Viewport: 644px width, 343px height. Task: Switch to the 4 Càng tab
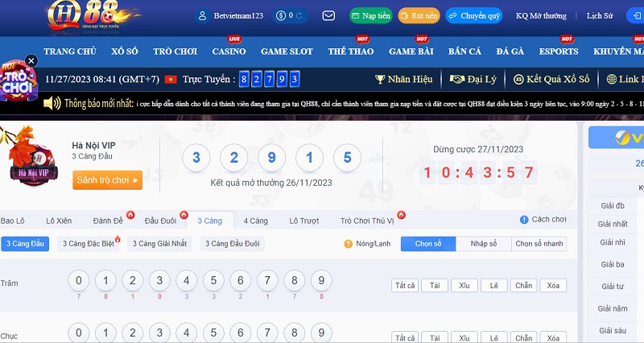coord(256,221)
